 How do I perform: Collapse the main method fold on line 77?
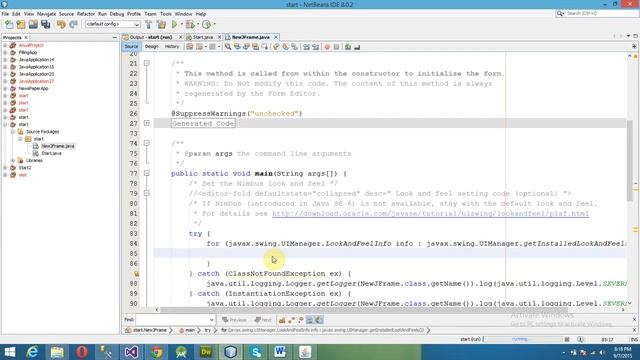[147, 173]
